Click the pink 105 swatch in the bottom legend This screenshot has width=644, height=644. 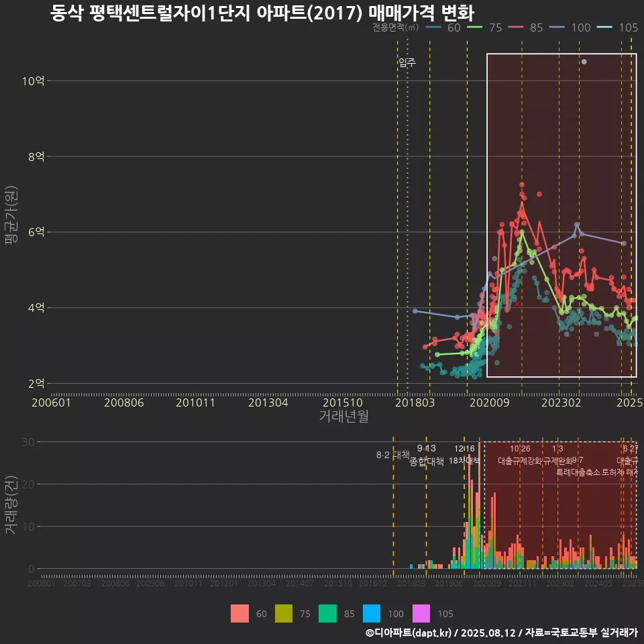pyautogui.click(x=421, y=614)
